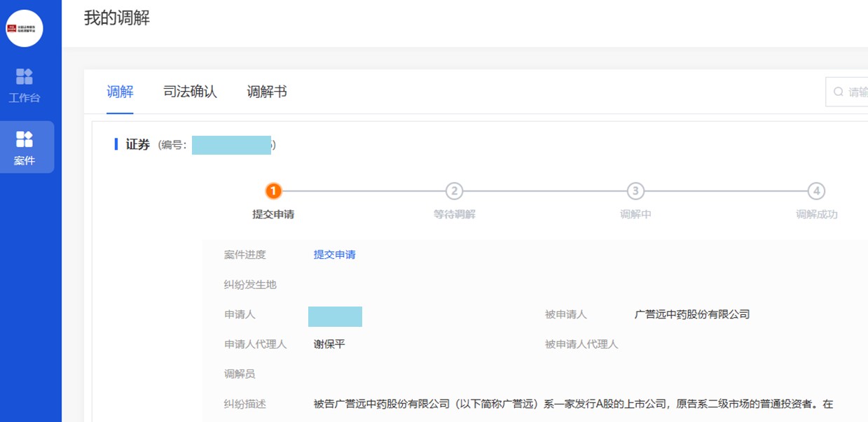Click the platform logo in the sidebar
Image resolution: width=868 pixels, height=422 pixels.
(25, 29)
